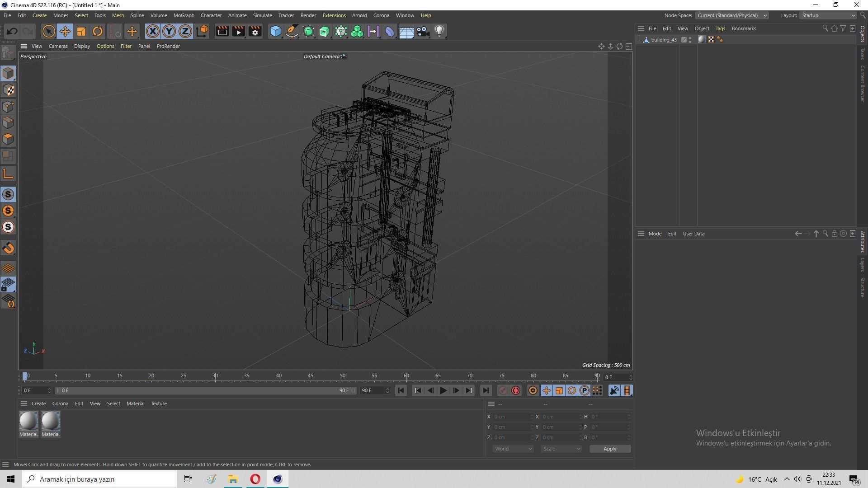
Task: Toggle Parameter keyframe P button
Action: (x=585, y=390)
